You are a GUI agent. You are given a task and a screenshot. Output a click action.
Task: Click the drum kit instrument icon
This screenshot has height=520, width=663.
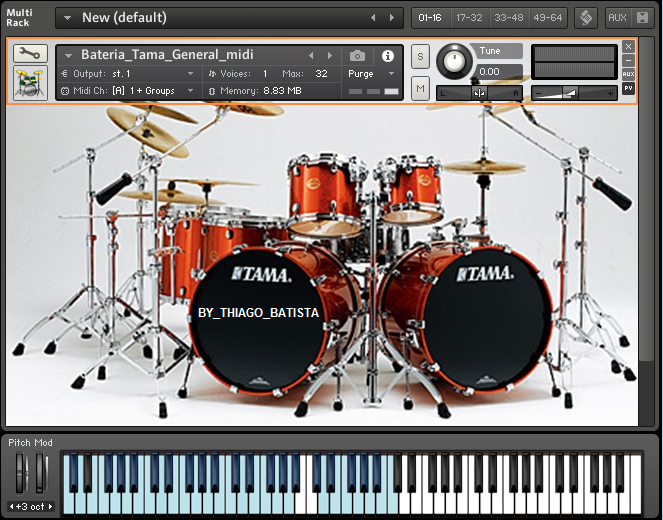pos(30,83)
